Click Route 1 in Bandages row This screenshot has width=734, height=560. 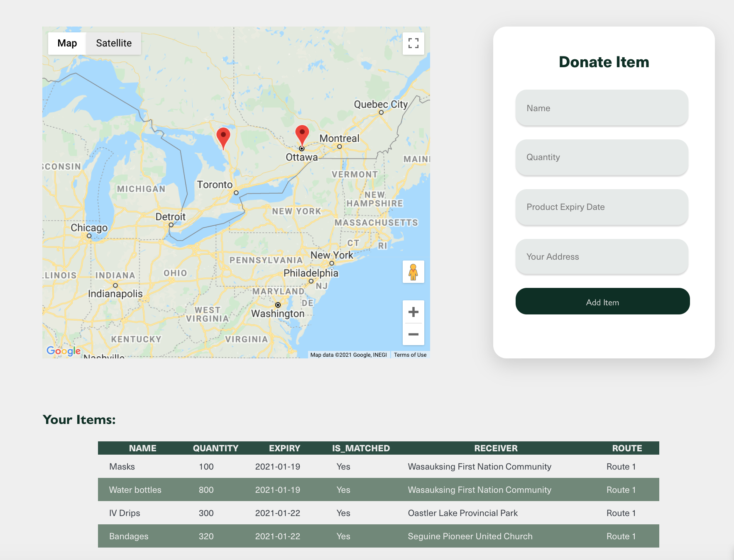tap(621, 536)
